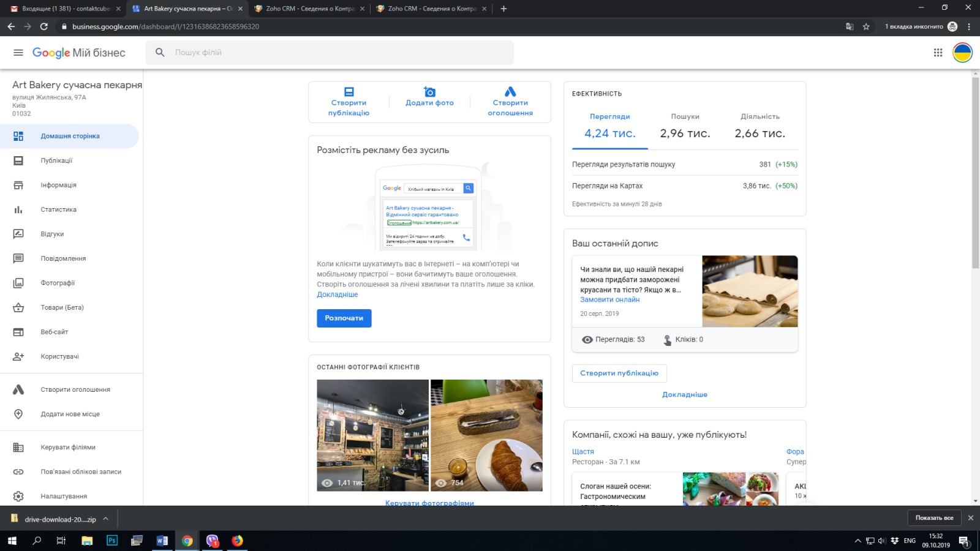Click the search magnifier icon
The image size is (980, 551).
tap(160, 53)
